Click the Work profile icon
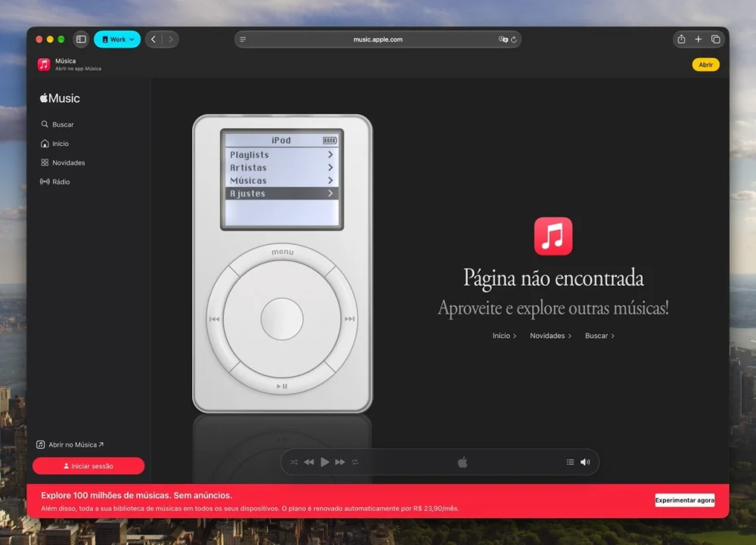The image size is (756, 545). (105, 39)
